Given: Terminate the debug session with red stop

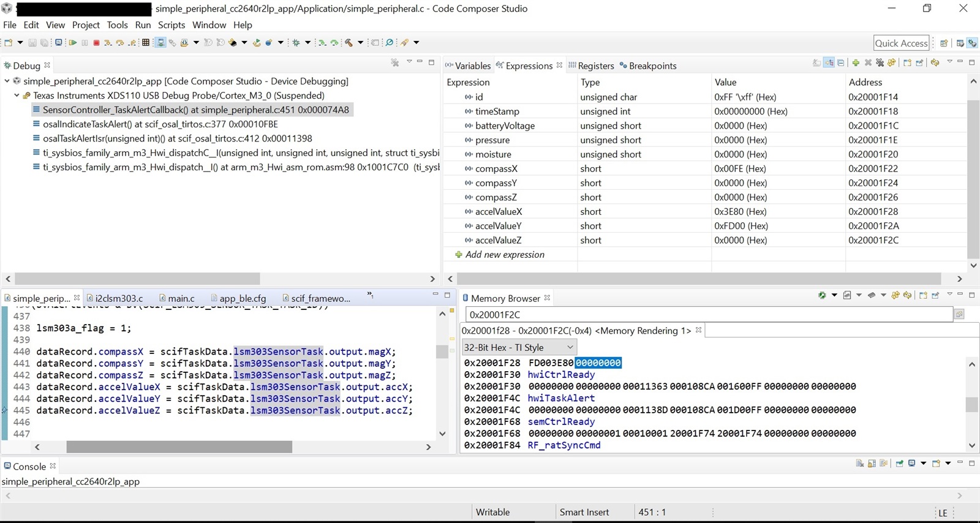Looking at the screenshot, I should coord(96,42).
